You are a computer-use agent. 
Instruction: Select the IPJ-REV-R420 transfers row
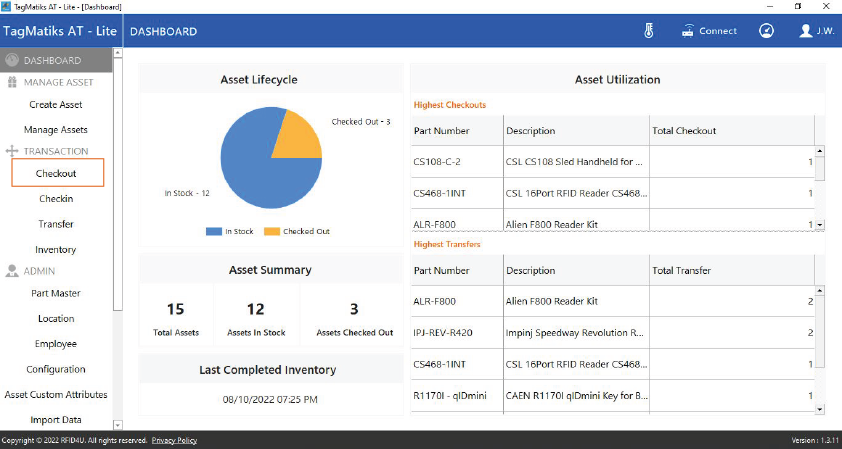(x=612, y=332)
